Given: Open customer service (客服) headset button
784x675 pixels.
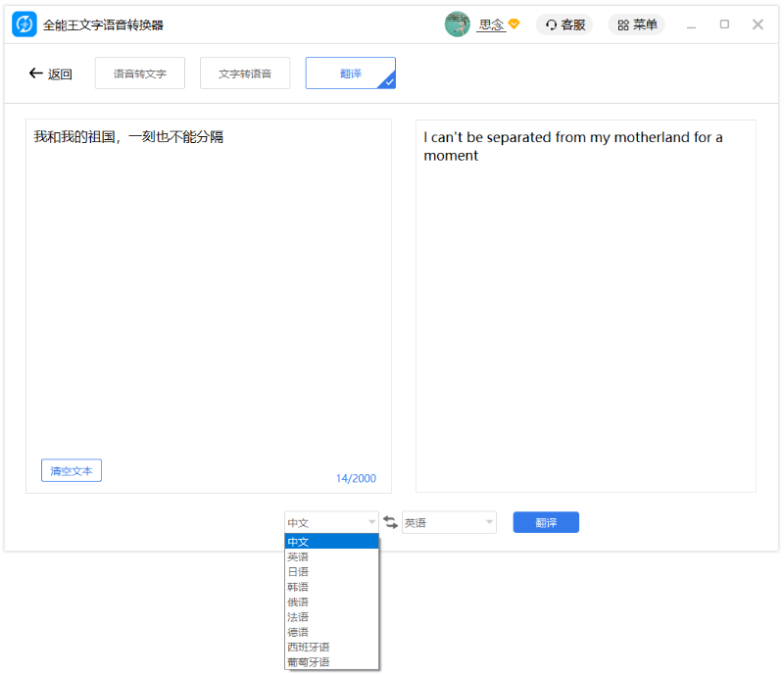Looking at the screenshot, I should point(564,24).
